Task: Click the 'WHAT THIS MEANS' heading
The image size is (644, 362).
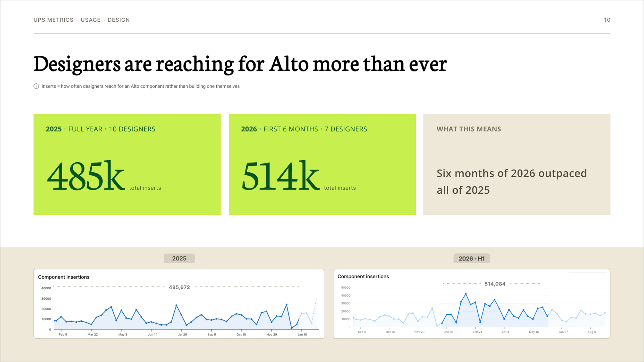Action: (469, 129)
